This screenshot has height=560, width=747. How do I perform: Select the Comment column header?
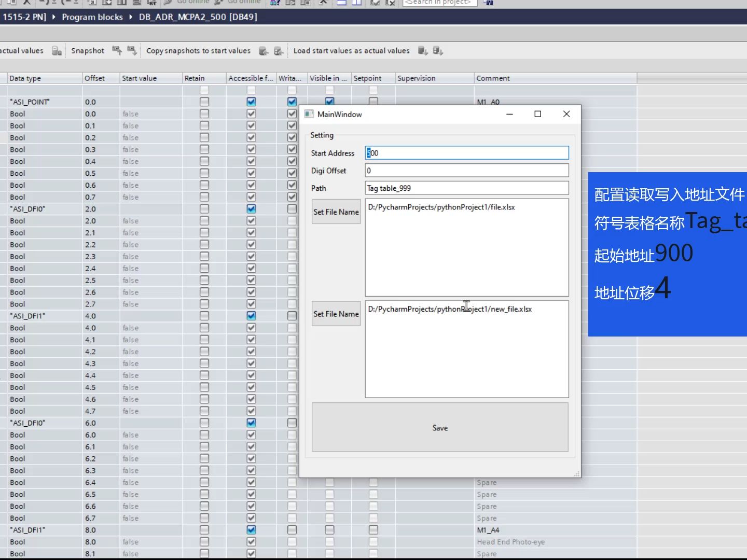[x=556, y=78]
